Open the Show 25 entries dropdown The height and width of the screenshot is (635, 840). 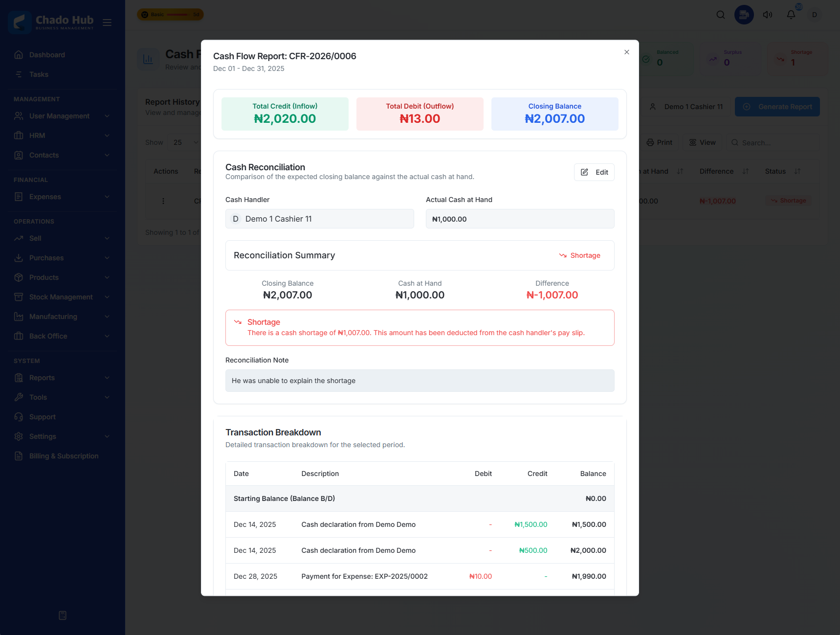(x=185, y=142)
